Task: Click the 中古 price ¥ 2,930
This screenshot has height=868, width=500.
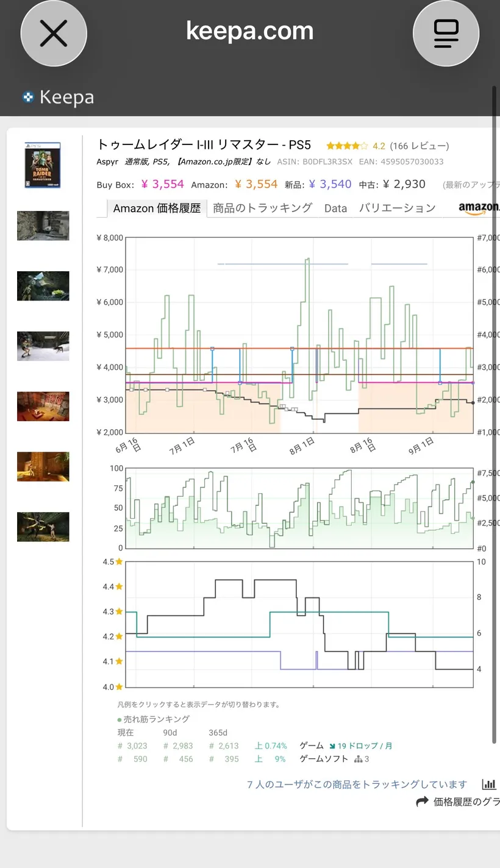Action: pos(404,184)
